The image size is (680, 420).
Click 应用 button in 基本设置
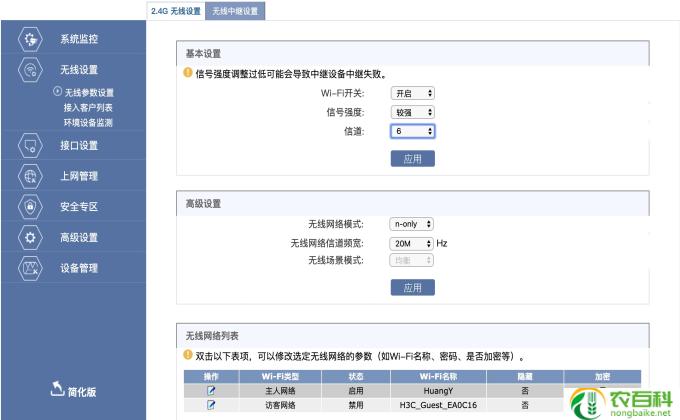pyautogui.click(x=412, y=158)
